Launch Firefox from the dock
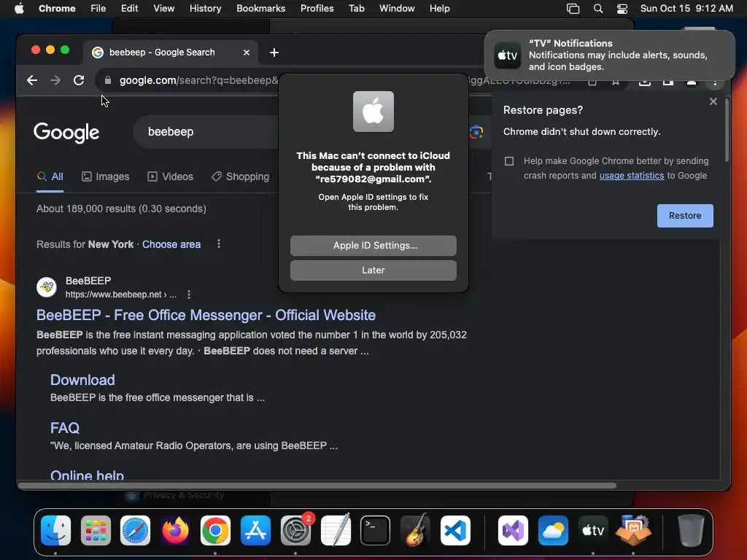 (175, 531)
